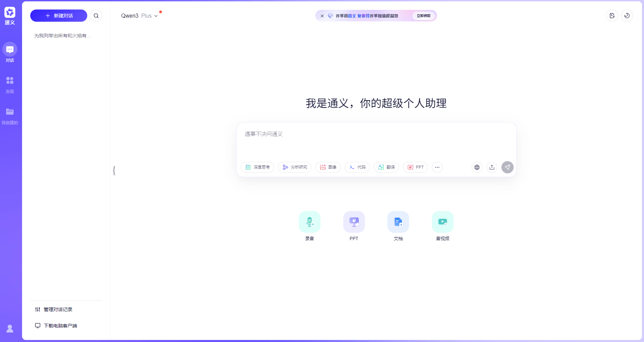
Task: Click the send message arrow button
Action: 507,167
